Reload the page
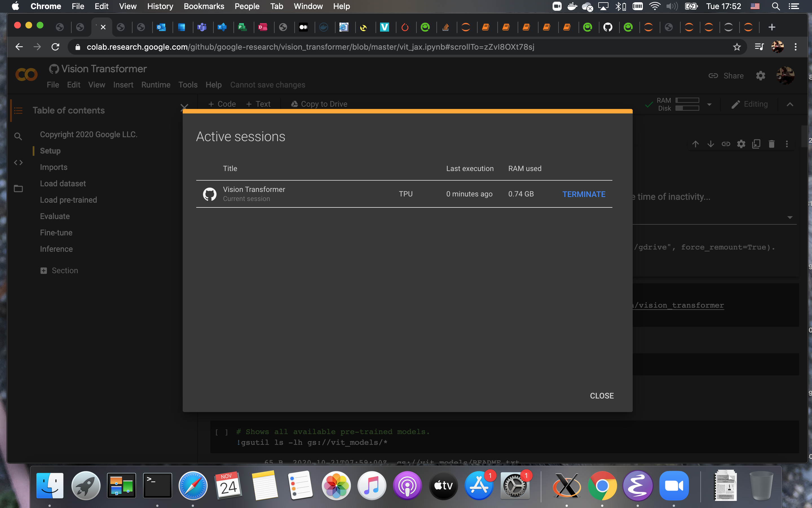The height and width of the screenshot is (508, 812). point(55,47)
